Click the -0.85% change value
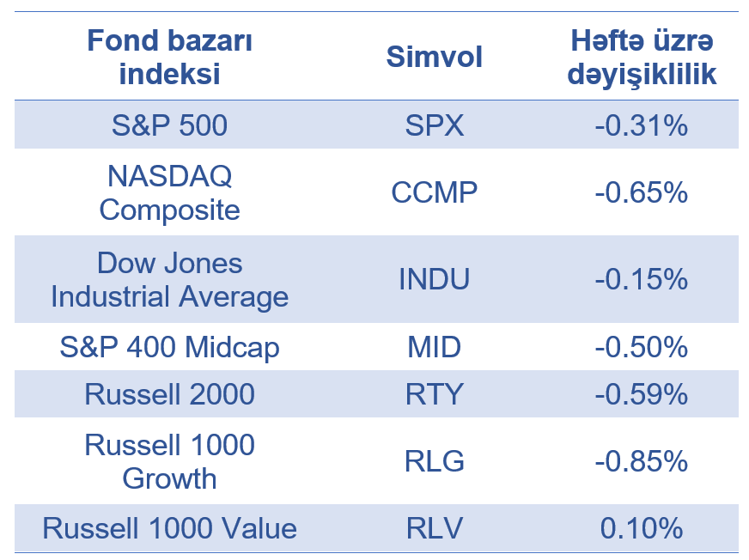The image size is (749, 560). [x=642, y=461]
